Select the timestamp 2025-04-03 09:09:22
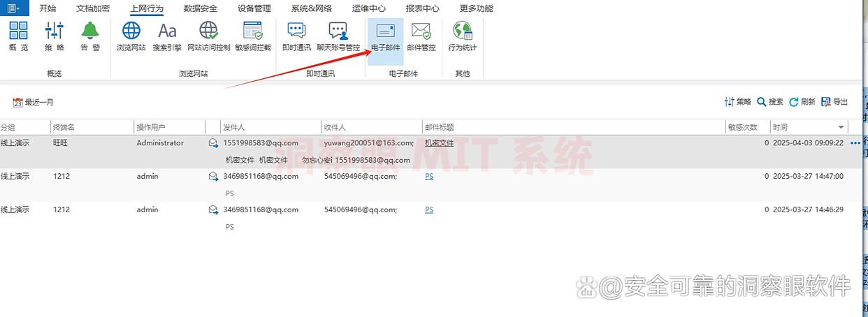 [x=808, y=142]
